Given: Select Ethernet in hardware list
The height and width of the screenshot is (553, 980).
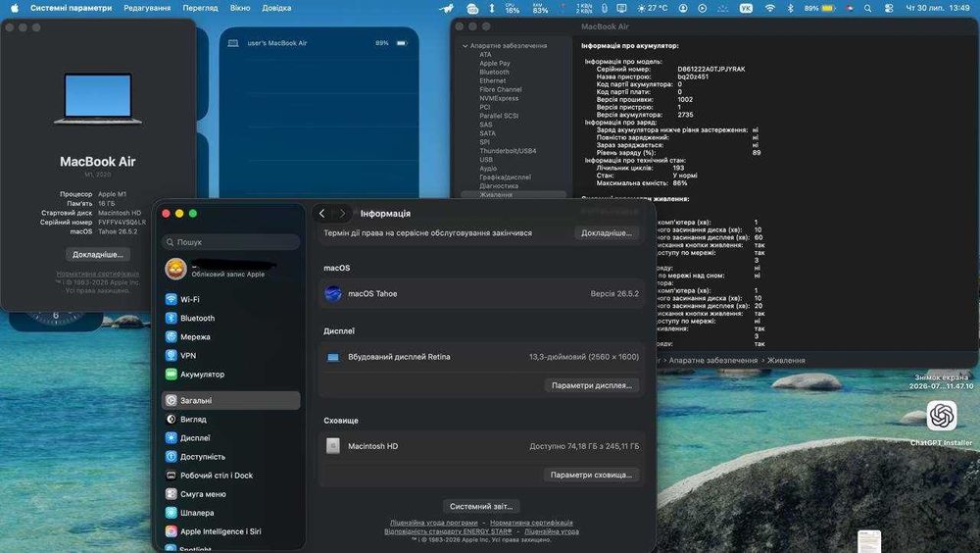Looking at the screenshot, I should pyautogui.click(x=493, y=80).
